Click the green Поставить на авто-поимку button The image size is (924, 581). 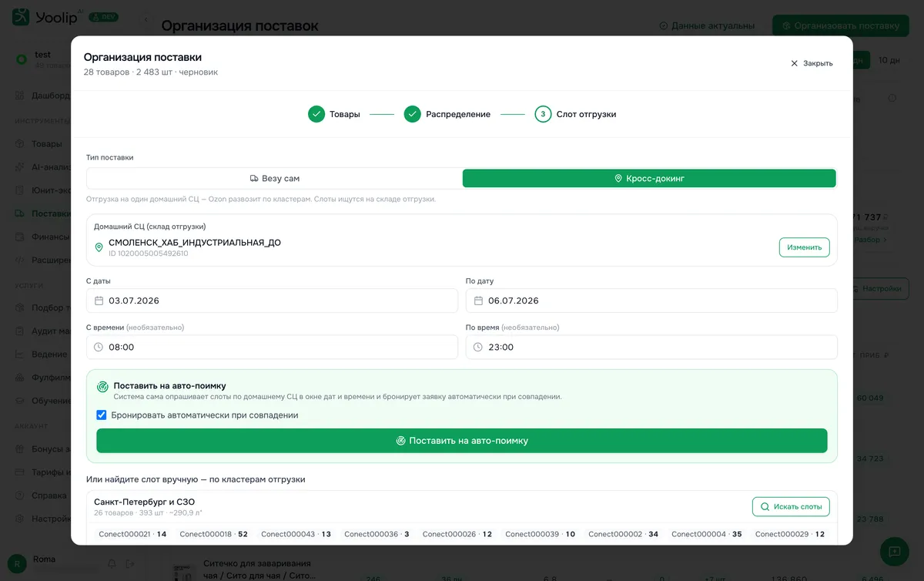click(x=462, y=441)
